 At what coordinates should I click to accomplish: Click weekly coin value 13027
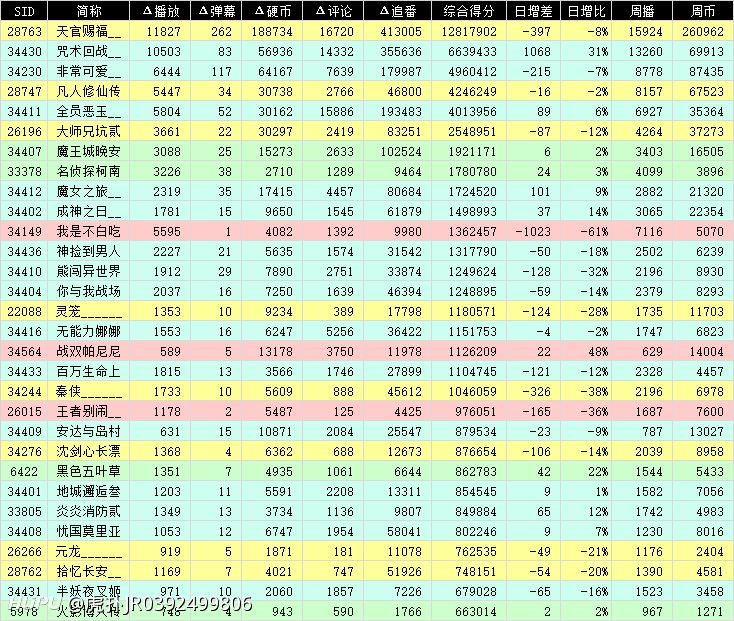coord(706,432)
